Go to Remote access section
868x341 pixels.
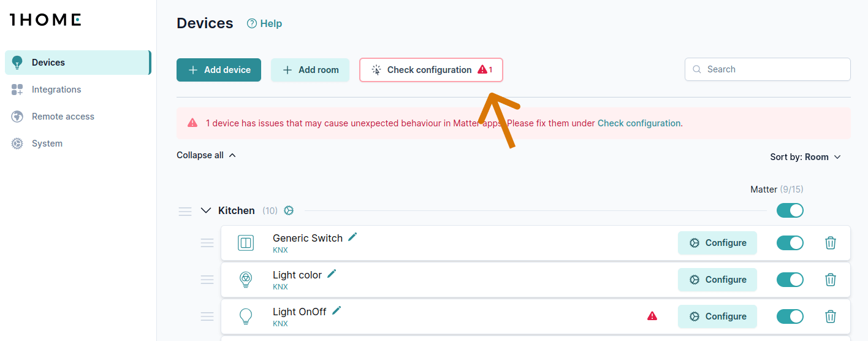click(63, 117)
